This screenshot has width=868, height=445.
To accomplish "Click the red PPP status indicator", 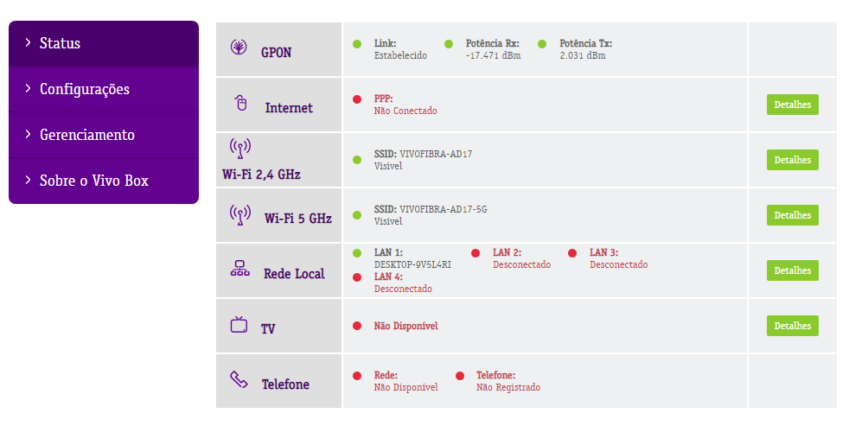I will tap(357, 99).
